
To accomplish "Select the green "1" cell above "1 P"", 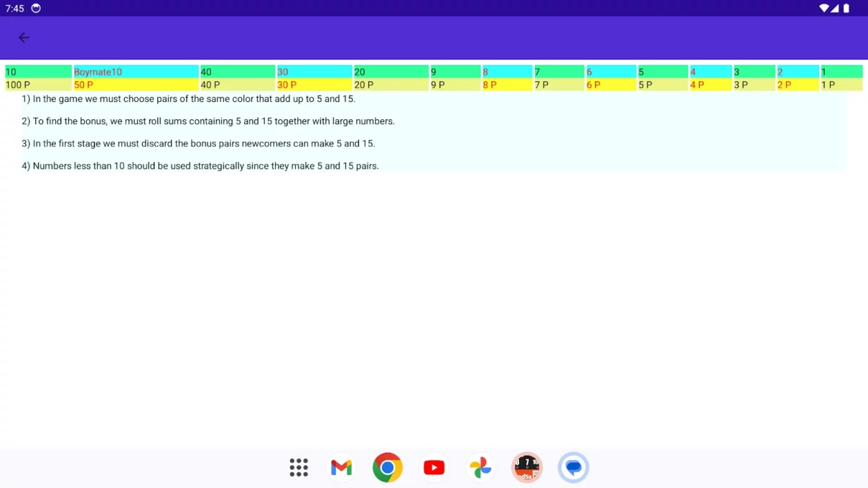I will point(841,72).
